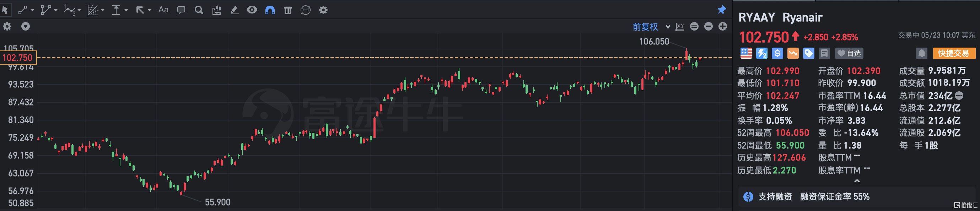Open the 前复权 adjustment dropdown
Image resolution: width=980 pixels, height=211 pixels.
point(651,27)
